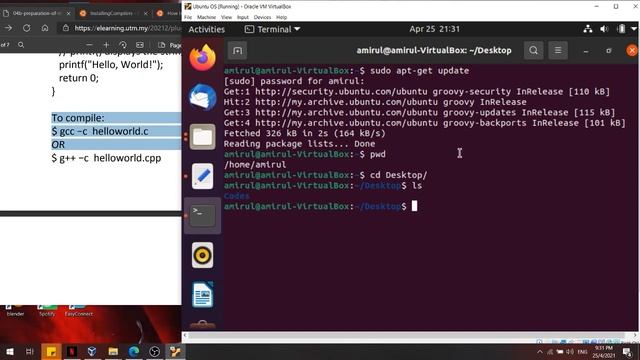
Task: Click the address bar lock icon
Action: [65, 28]
